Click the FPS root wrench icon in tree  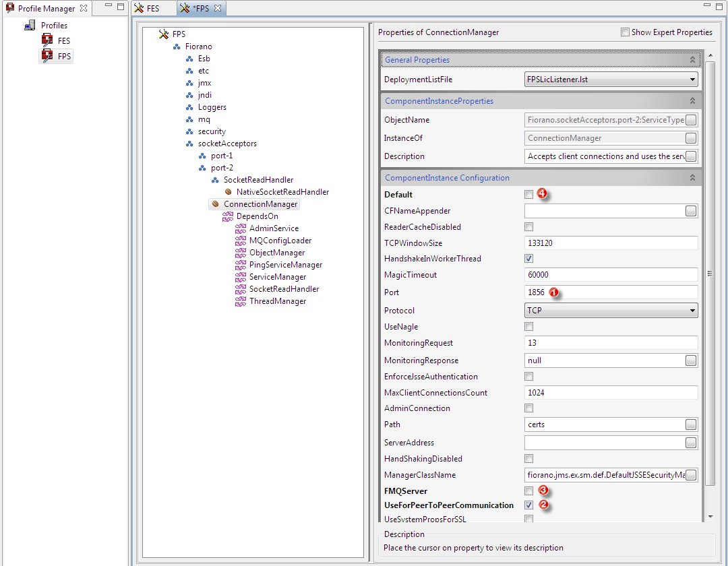[163, 34]
